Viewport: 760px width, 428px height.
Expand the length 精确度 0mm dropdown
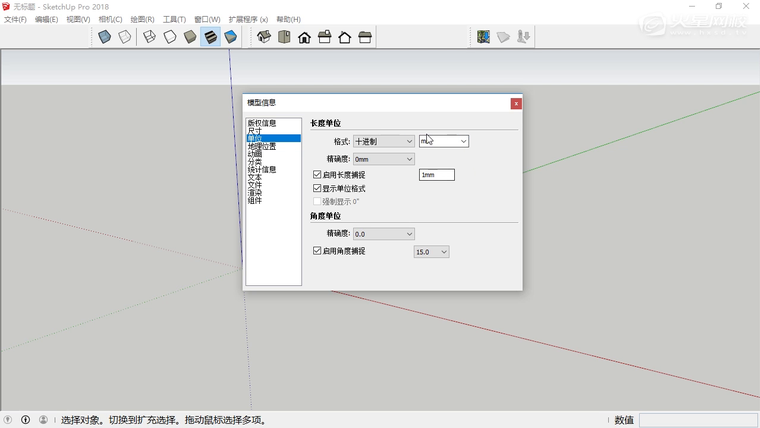(x=383, y=159)
